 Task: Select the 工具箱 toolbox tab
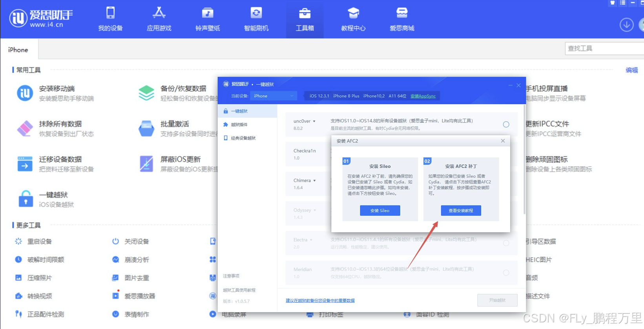tap(305, 19)
